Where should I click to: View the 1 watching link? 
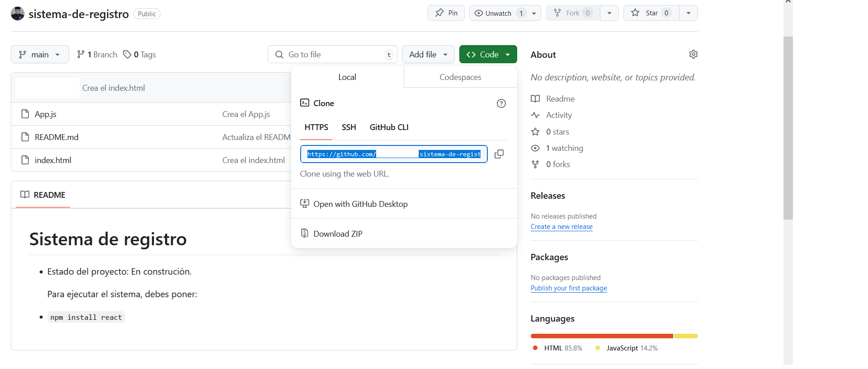pos(557,148)
